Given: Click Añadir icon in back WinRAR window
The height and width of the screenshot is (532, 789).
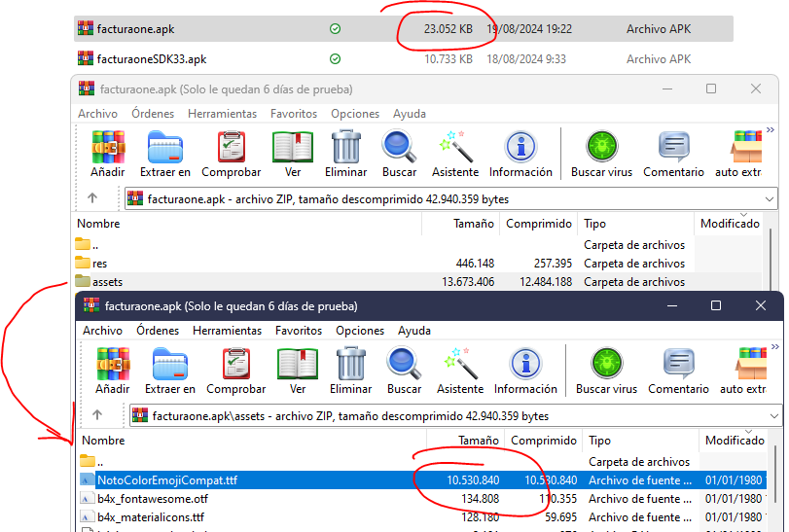Looking at the screenshot, I should pos(108,147).
